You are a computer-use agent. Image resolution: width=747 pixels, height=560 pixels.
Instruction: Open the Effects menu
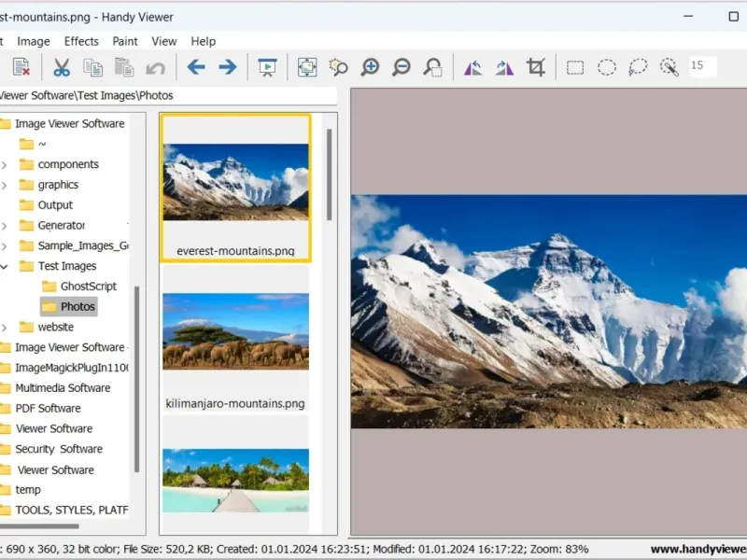pos(81,41)
